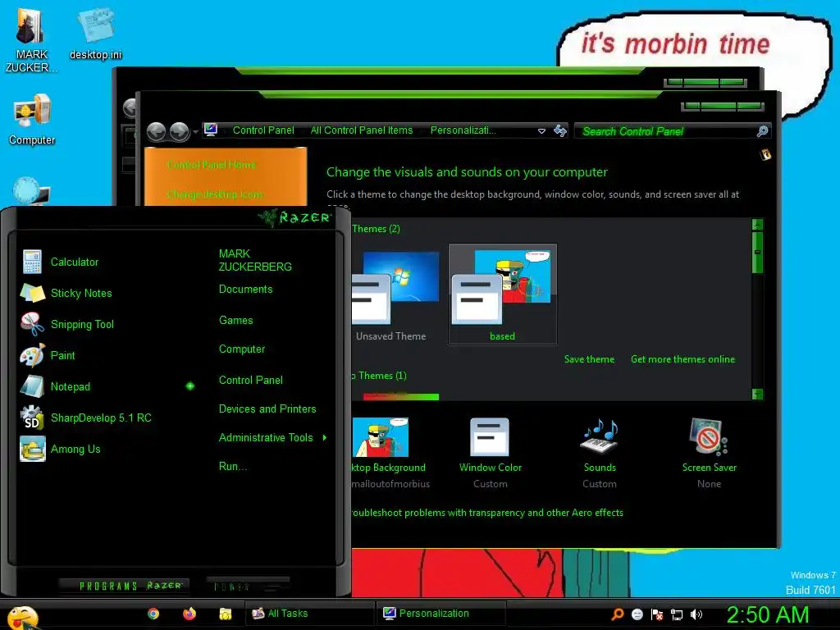
Task: Open Devices and Printers
Action: click(267, 409)
